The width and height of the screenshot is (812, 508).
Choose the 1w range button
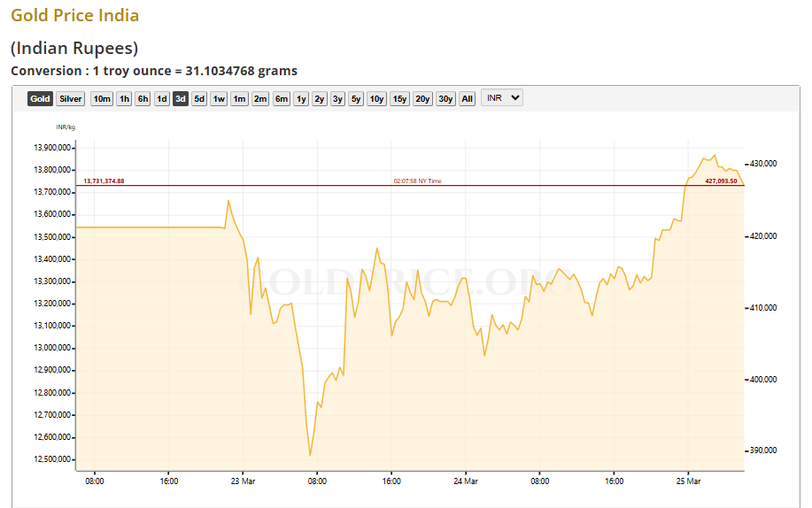(219, 98)
